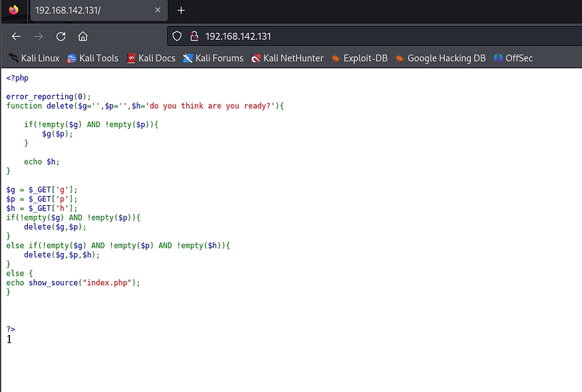Close the 192.168.142.131/ tab
The width and height of the screenshot is (582, 392).
[158, 11]
